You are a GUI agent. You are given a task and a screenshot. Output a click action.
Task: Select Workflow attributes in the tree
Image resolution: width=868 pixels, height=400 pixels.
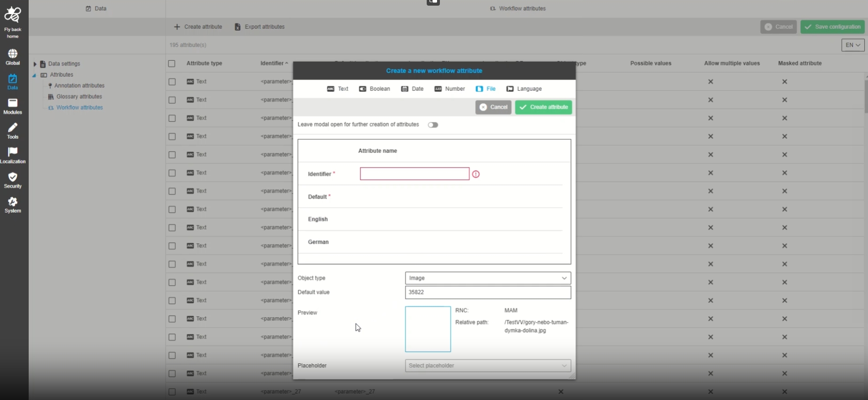pyautogui.click(x=80, y=108)
